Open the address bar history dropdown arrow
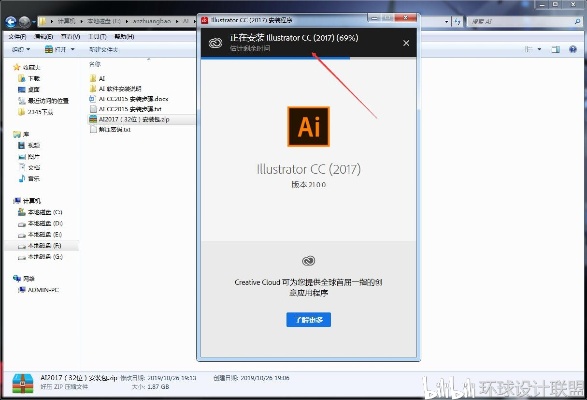 (446, 22)
